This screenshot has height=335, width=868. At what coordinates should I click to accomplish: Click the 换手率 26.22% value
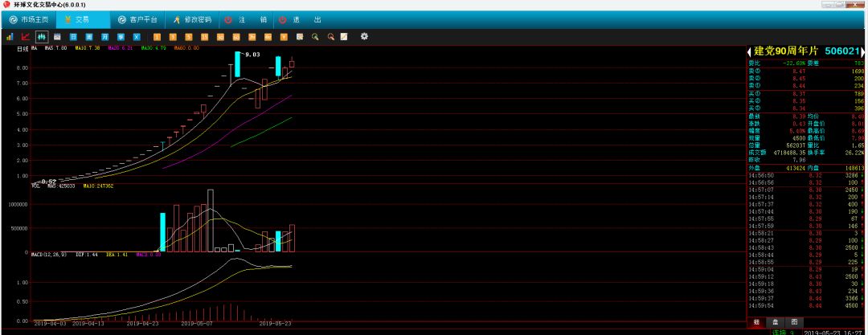856,152
